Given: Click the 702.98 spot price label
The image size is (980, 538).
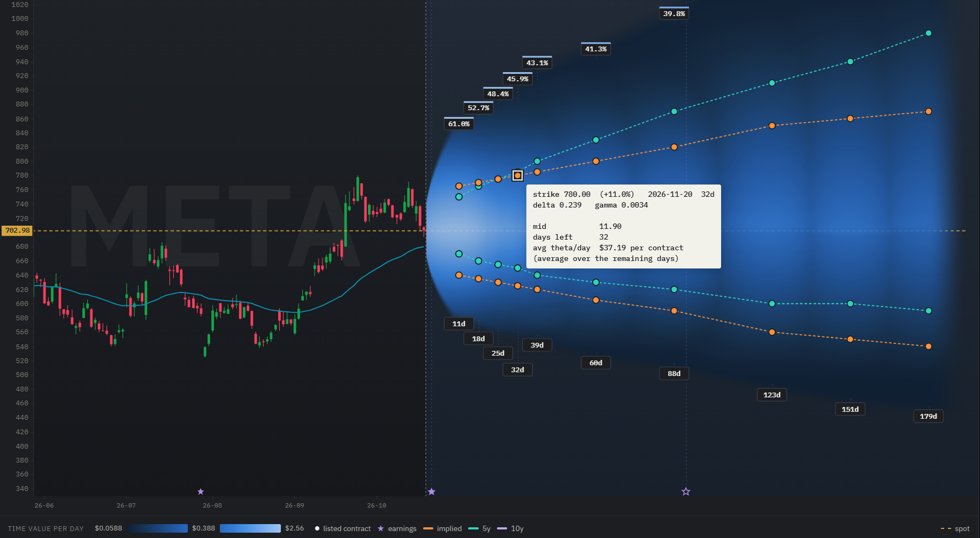Looking at the screenshot, I should [x=17, y=230].
